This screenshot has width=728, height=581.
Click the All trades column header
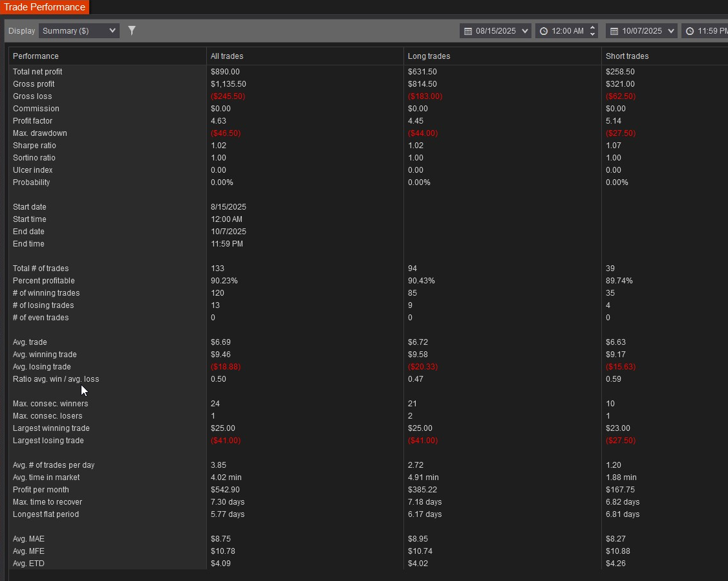coord(227,56)
